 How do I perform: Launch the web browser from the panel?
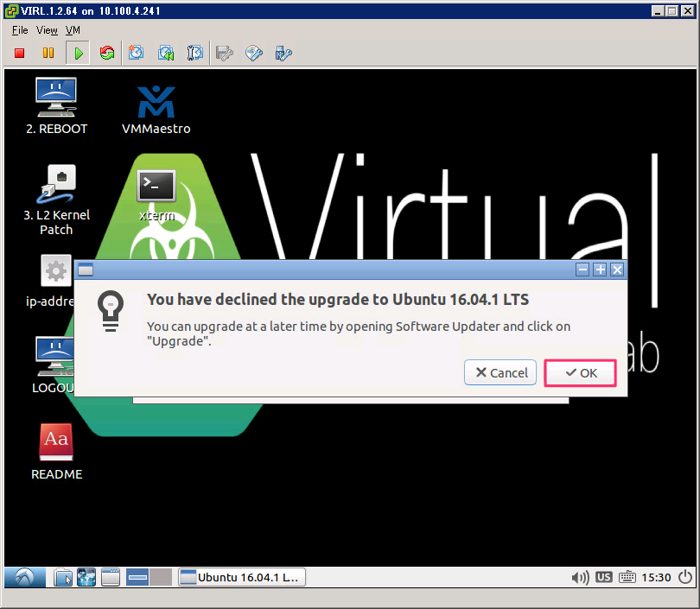click(x=86, y=577)
